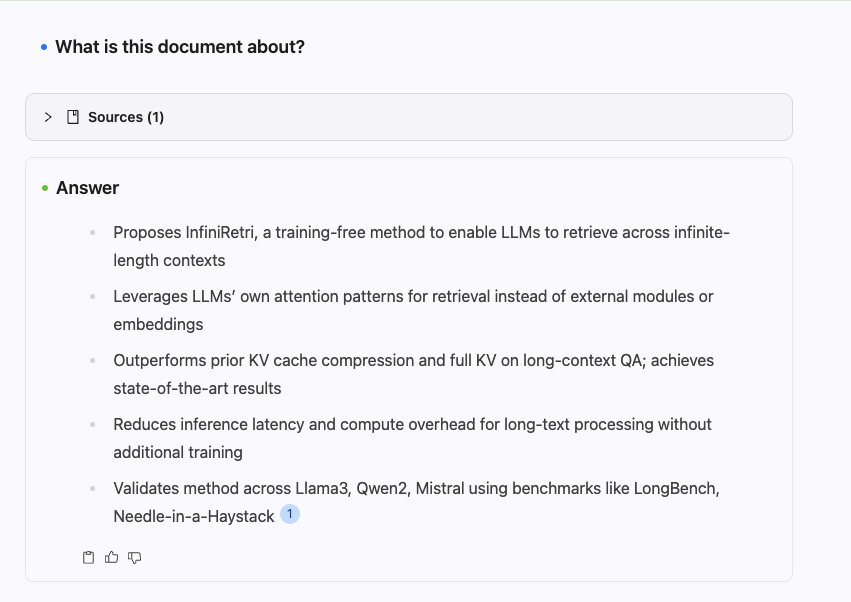Screen dimensions: 851x602
Task: Click the question 'What is this document about?'
Action: 180,47
